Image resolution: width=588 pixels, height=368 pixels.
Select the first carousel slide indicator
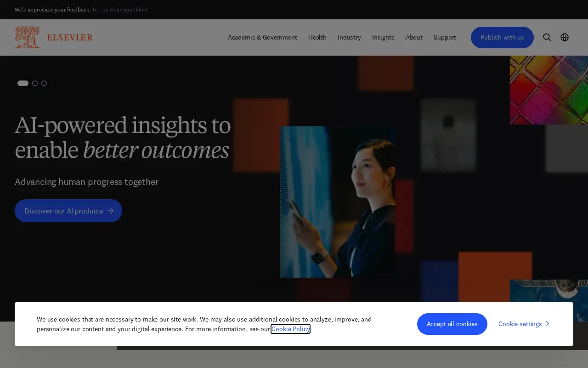(23, 83)
